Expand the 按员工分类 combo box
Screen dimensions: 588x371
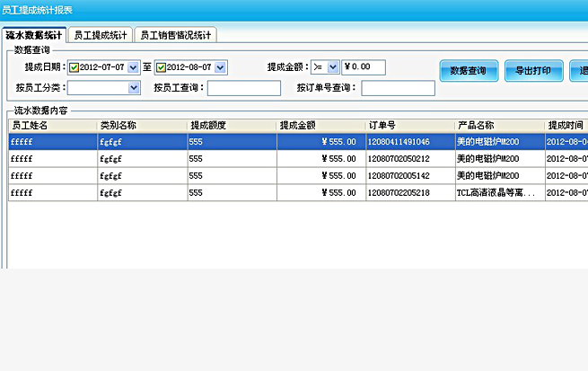point(134,88)
